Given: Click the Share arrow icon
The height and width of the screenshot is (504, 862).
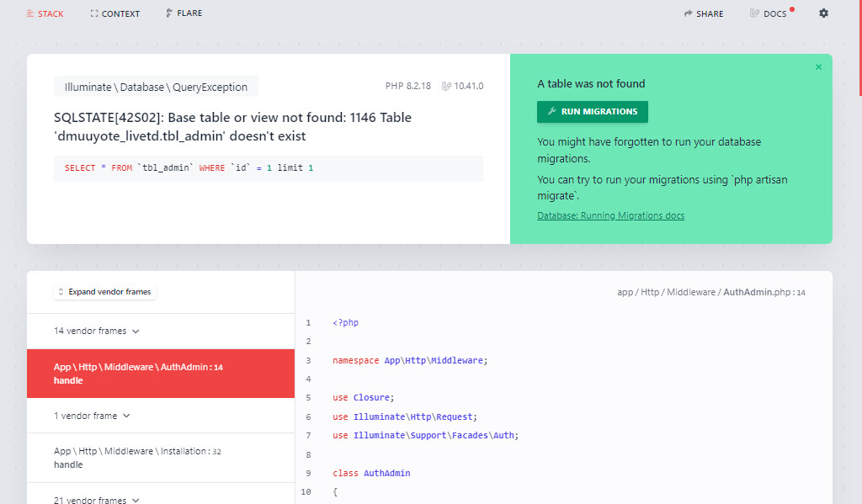Looking at the screenshot, I should pos(688,13).
